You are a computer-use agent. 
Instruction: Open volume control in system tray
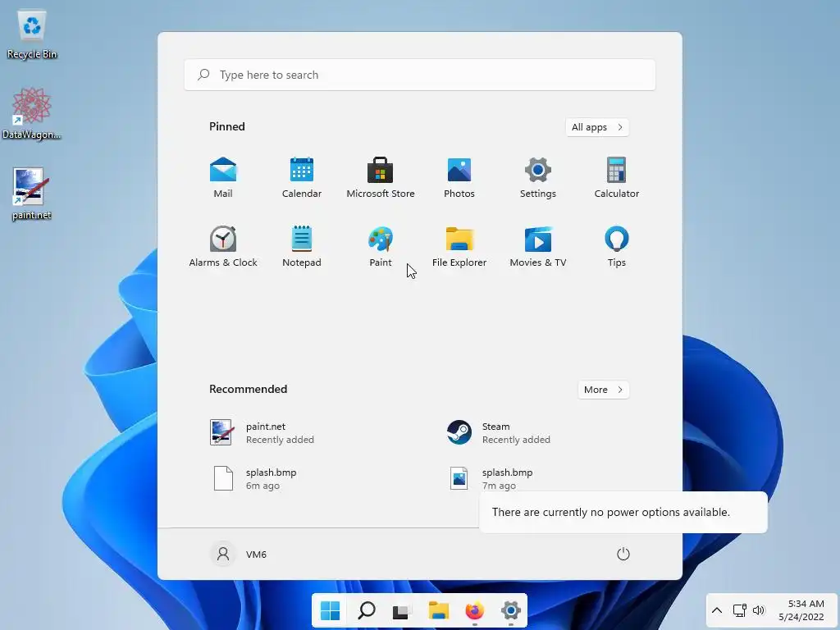[759, 610]
